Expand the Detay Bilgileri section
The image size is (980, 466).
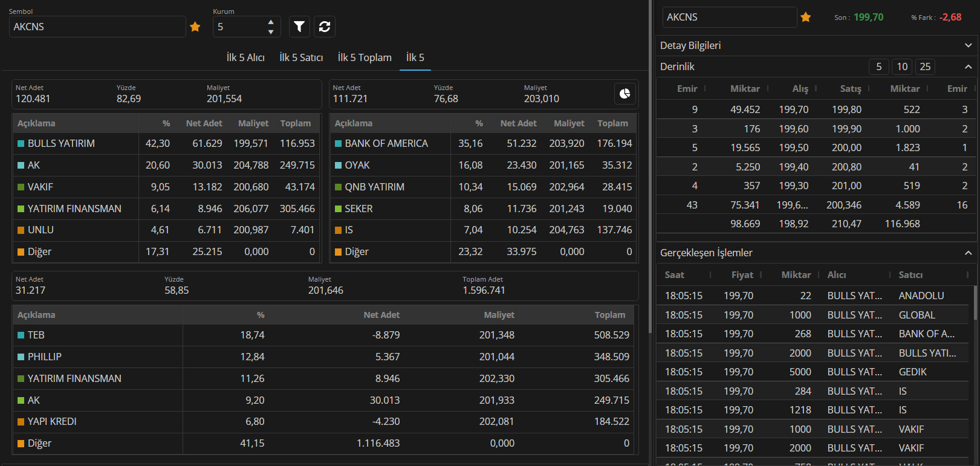[968, 45]
